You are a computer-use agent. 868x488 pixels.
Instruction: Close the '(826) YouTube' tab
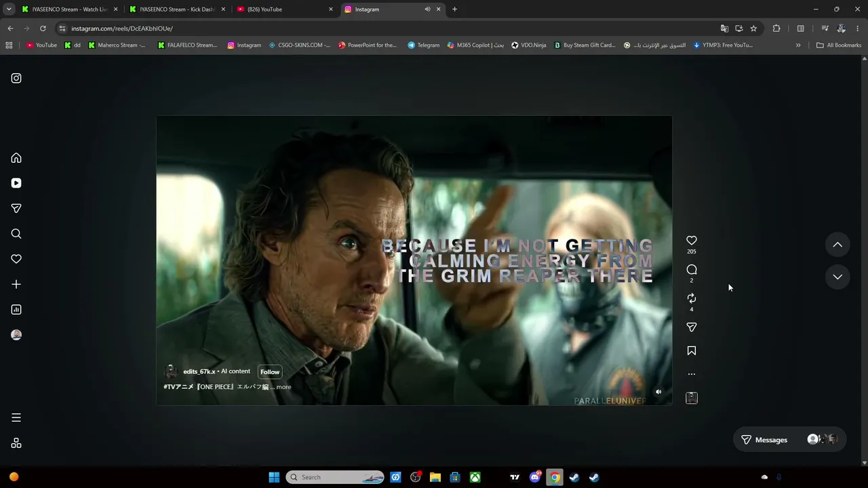click(331, 9)
